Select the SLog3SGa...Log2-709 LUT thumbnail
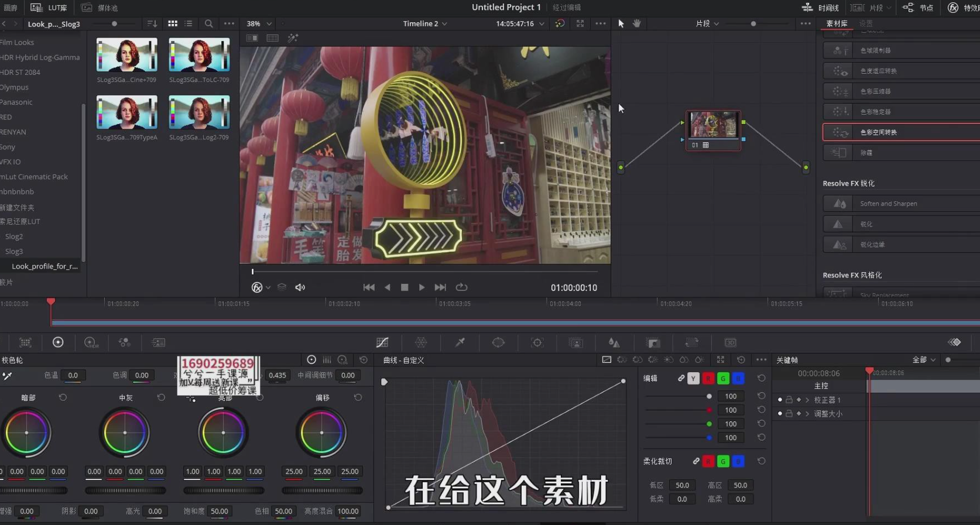Image resolution: width=980 pixels, height=525 pixels. pyautogui.click(x=199, y=112)
